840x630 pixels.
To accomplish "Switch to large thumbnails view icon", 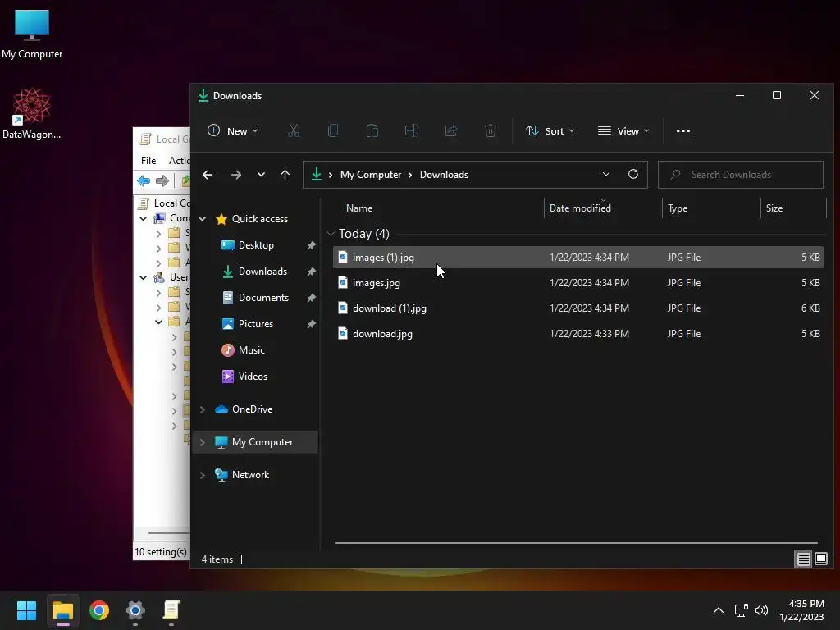I will 820,559.
